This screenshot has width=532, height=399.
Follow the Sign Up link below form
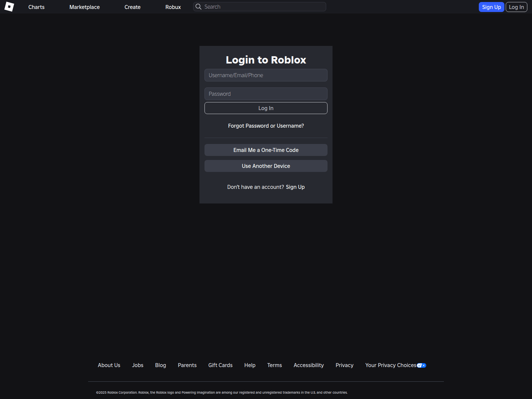pyautogui.click(x=295, y=187)
